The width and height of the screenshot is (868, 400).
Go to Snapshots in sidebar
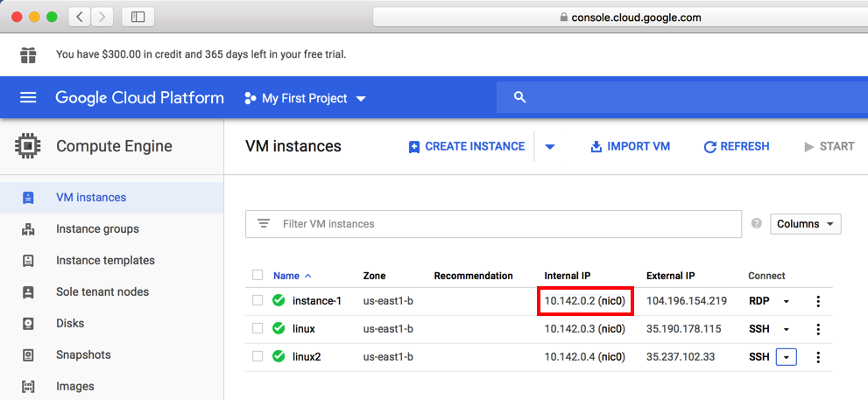tap(83, 355)
